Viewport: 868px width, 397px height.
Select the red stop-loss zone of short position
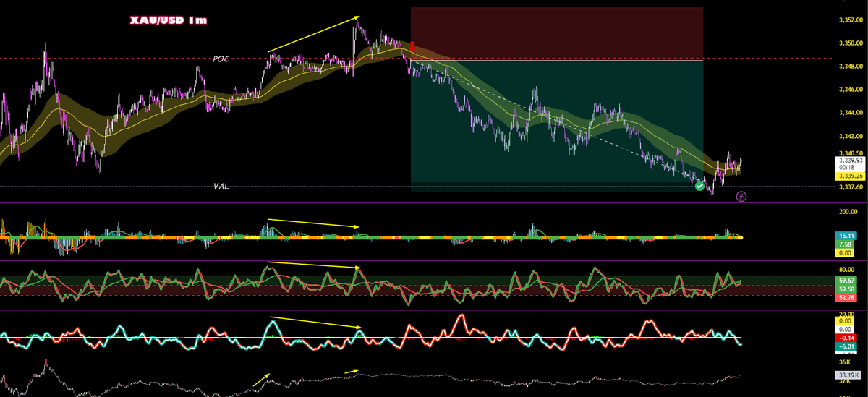point(557,33)
